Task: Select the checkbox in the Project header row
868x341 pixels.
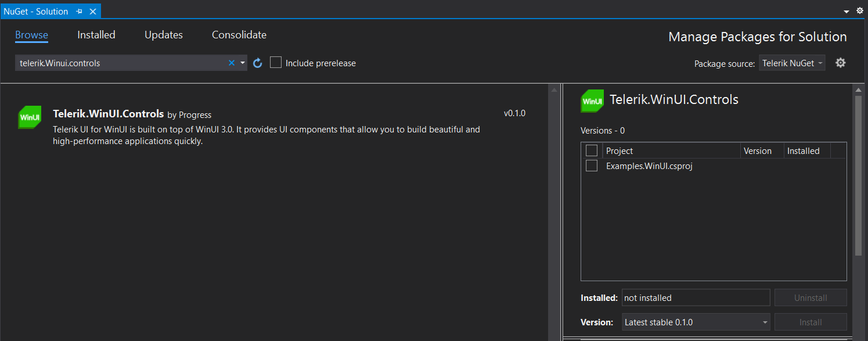Action: [x=592, y=150]
